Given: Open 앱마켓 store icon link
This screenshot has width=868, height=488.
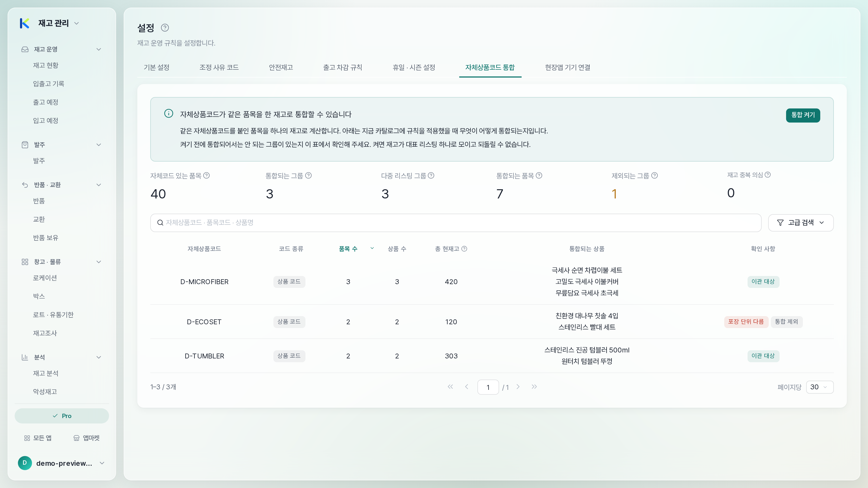Looking at the screenshot, I should [86, 438].
